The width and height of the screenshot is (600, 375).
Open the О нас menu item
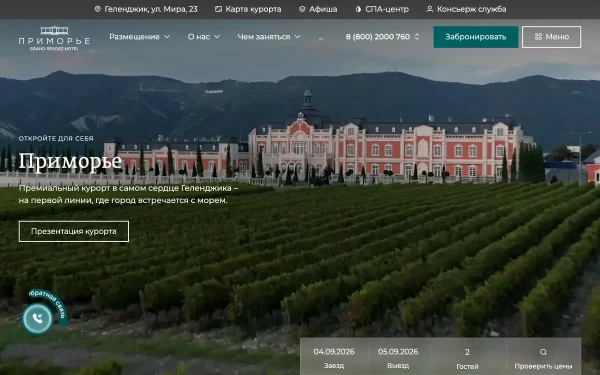point(199,37)
